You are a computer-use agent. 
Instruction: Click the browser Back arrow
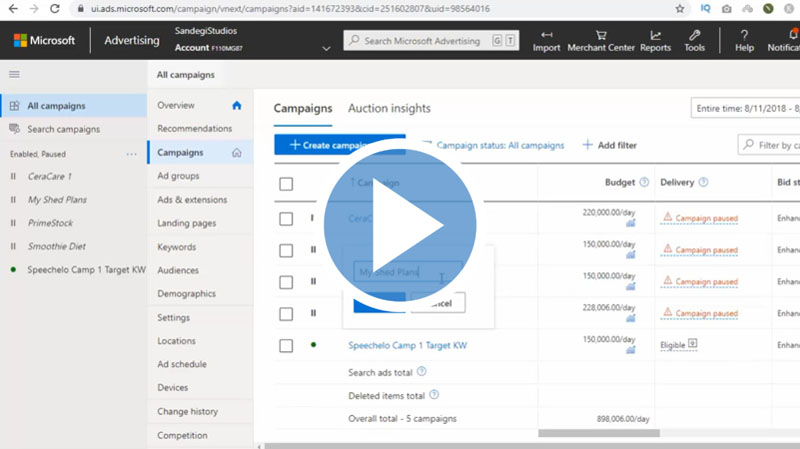(x=13, y=9)
